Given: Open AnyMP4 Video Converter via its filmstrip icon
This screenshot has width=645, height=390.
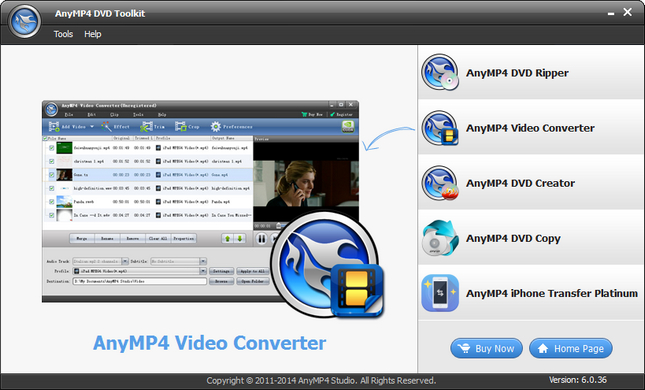Looking at the screenshot, I should coord(440,128).
